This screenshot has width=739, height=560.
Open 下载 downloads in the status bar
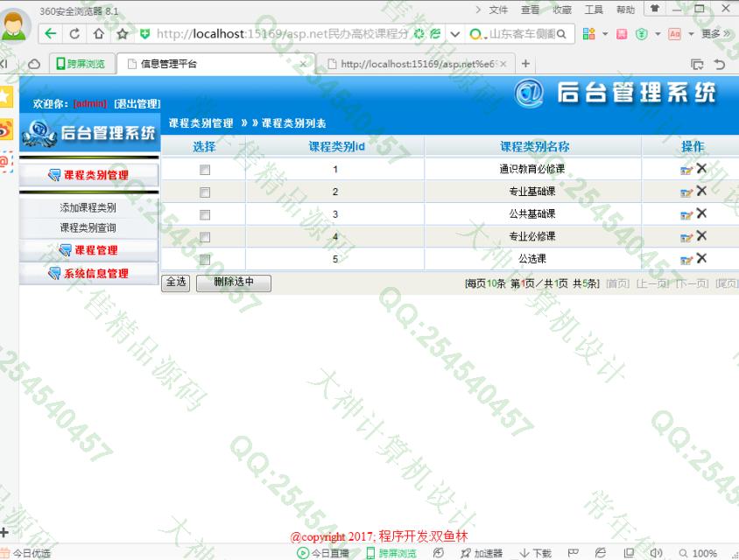[x=535, y=553]
